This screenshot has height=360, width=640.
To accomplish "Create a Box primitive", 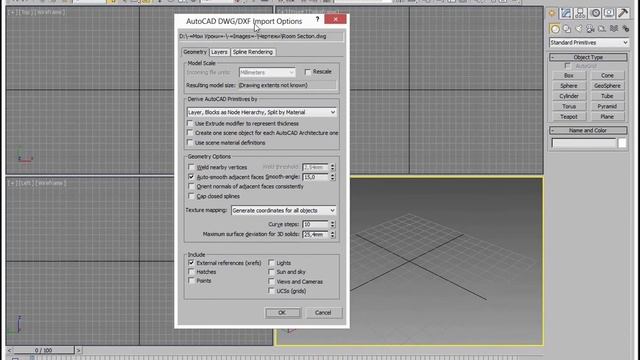I will 569,76.
